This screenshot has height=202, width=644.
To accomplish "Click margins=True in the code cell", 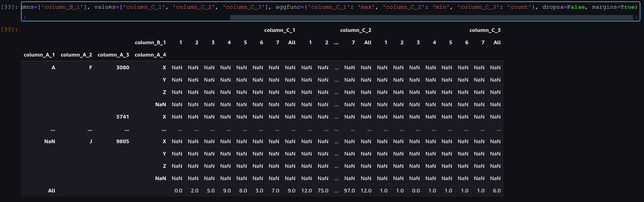I will coord(614,7).
